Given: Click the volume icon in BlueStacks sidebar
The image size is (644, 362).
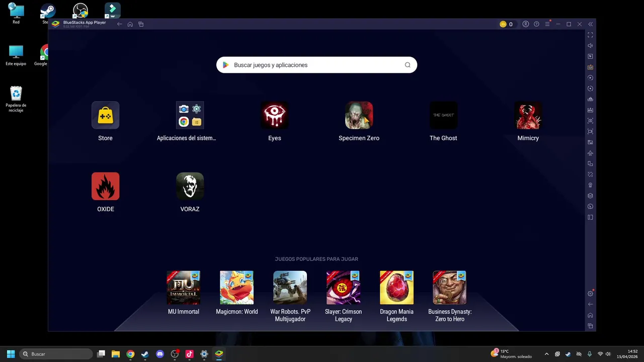Looking at the screenshot, I should pos(590,46).
